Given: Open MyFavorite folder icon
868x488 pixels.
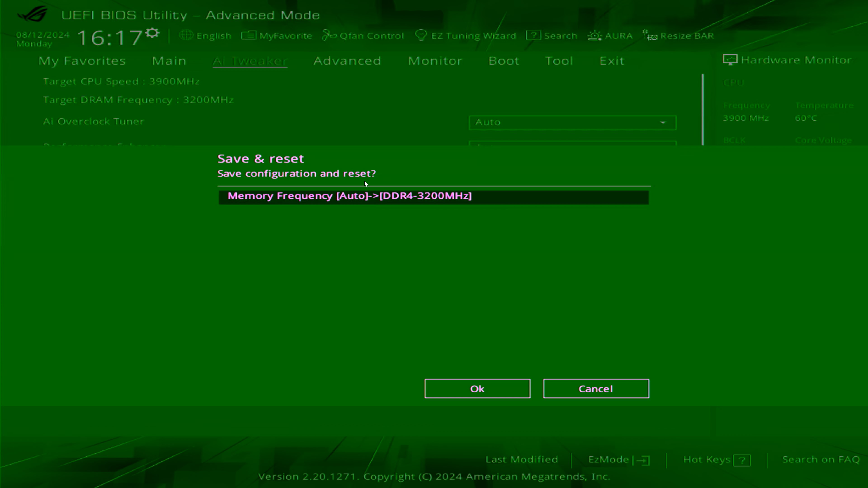Looking at the screenshot, I should (x=249, y=35).
